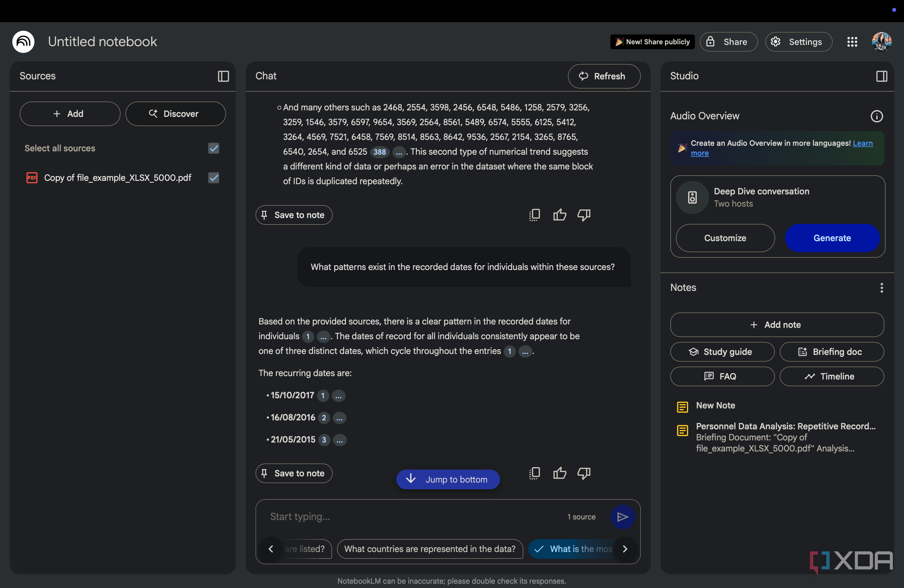Open Settings menu
Image resolution: width=904 pixels, height=588 pixels.
(x=799, y=42)
